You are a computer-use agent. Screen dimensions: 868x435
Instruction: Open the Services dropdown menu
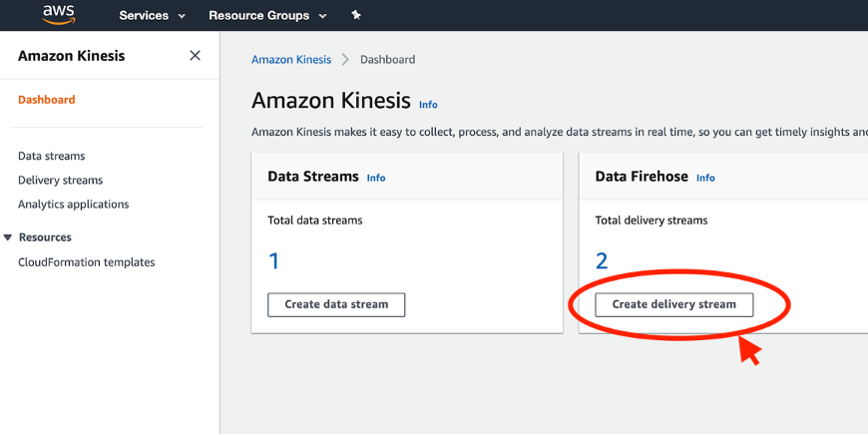point(152,16)
